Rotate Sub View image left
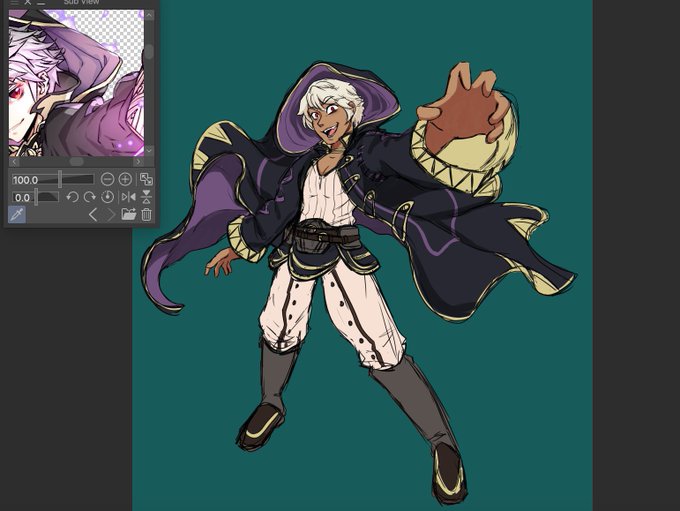 pos(72,197)
